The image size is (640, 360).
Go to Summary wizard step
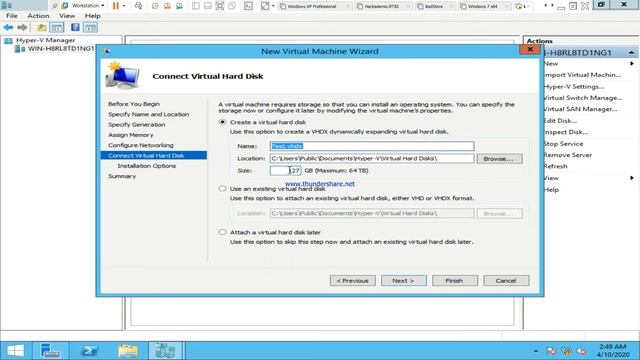point(122,176)
